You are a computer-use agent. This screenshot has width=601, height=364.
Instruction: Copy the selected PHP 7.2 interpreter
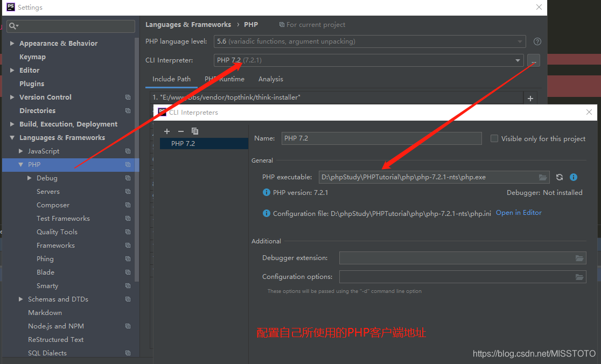[x=195, y=131]
